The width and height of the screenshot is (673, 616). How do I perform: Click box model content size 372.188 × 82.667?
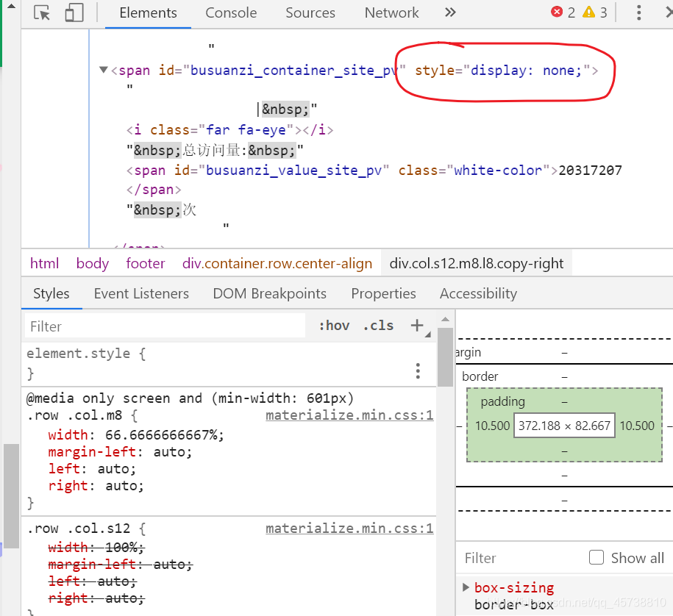pyautogui.click(x=564, y=426)
